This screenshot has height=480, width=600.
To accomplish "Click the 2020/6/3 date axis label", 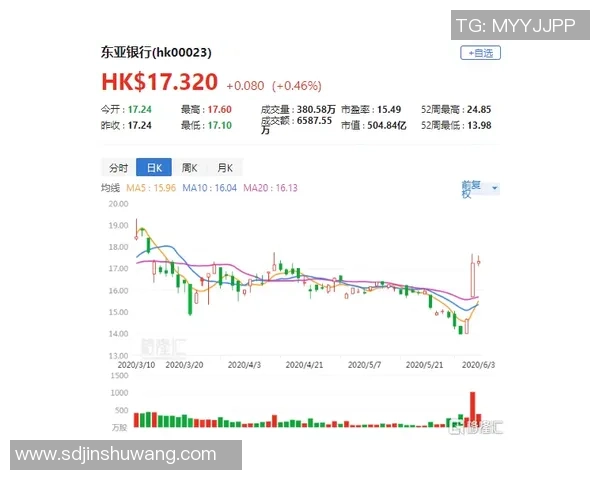I will (x=478, y=365).
